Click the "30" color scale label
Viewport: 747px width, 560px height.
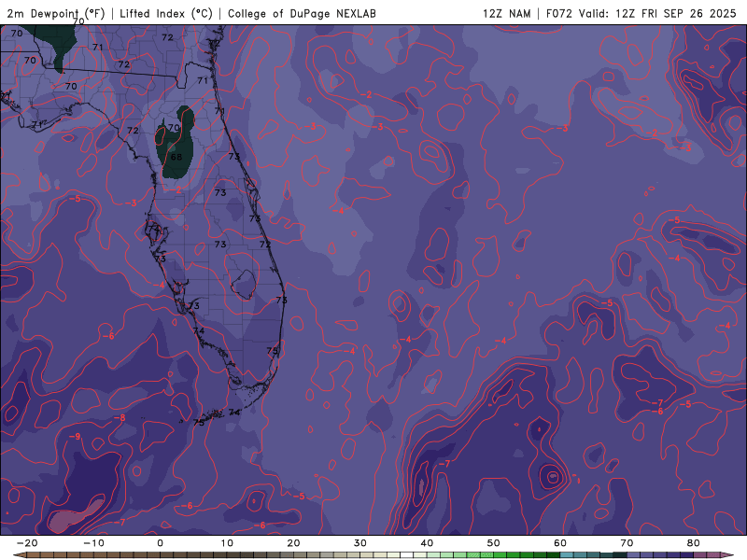coord(360,543)
